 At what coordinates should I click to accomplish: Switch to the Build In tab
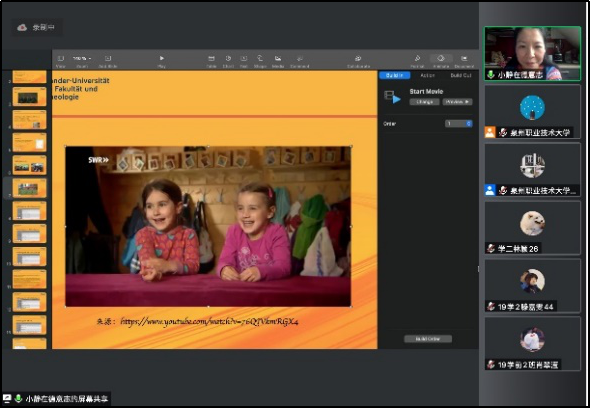coord(395,76)
